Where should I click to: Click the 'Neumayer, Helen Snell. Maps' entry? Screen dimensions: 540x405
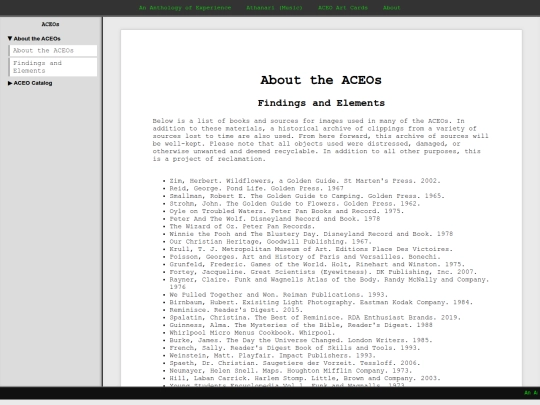pyautogui.click(x=291, y=371)
